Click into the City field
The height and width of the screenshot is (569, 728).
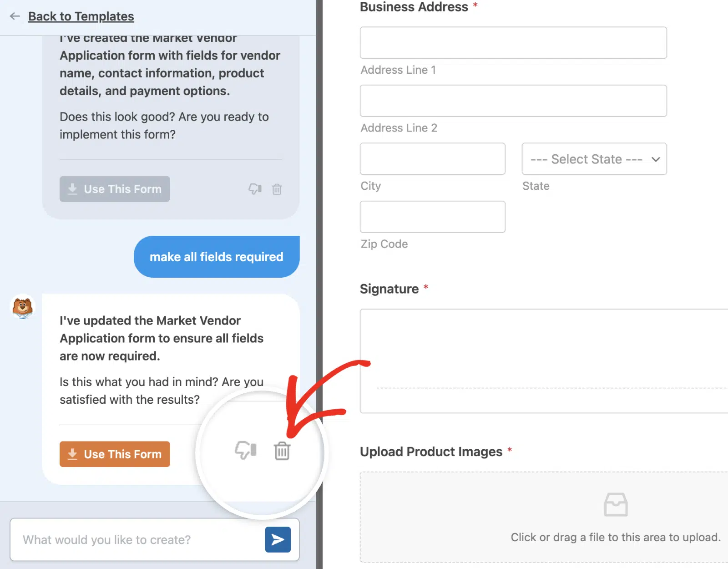(x=432, y=159)
